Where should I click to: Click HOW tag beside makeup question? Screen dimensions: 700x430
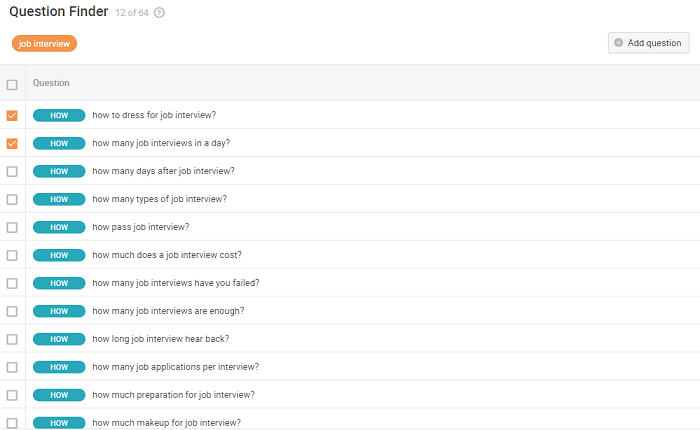(59, 423)
